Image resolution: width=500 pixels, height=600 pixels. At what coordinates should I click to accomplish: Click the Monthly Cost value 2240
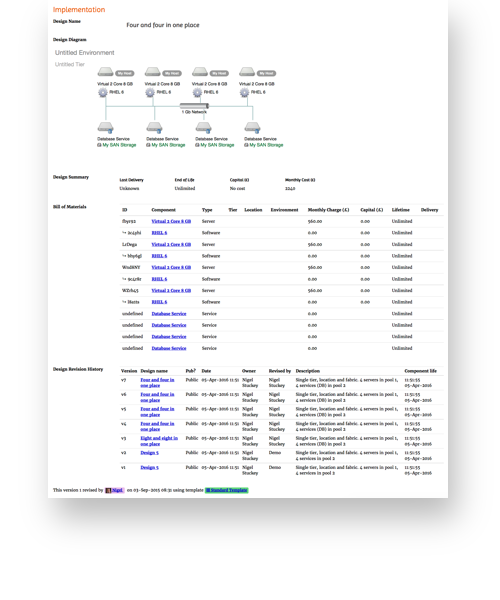(x=290, y=188)
